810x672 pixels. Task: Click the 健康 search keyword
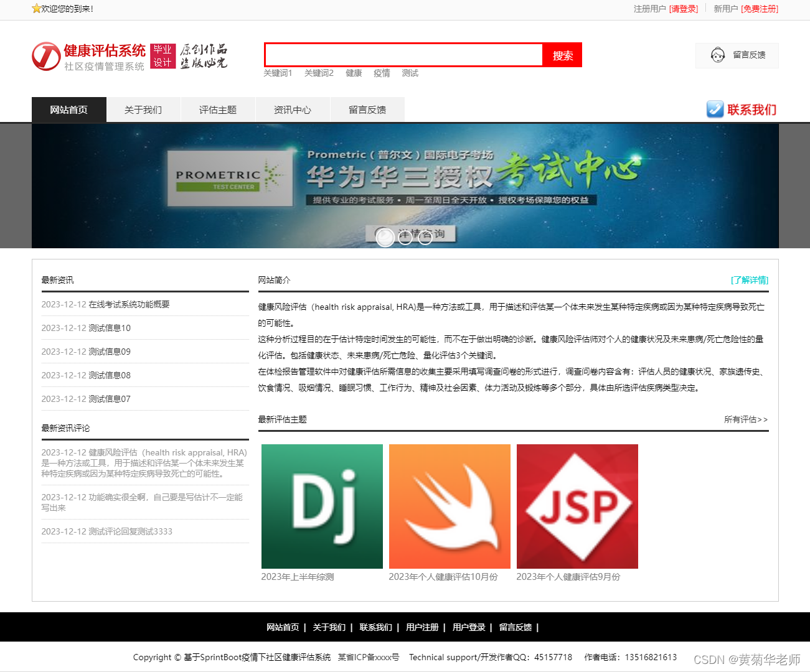[x=354, y=73]
